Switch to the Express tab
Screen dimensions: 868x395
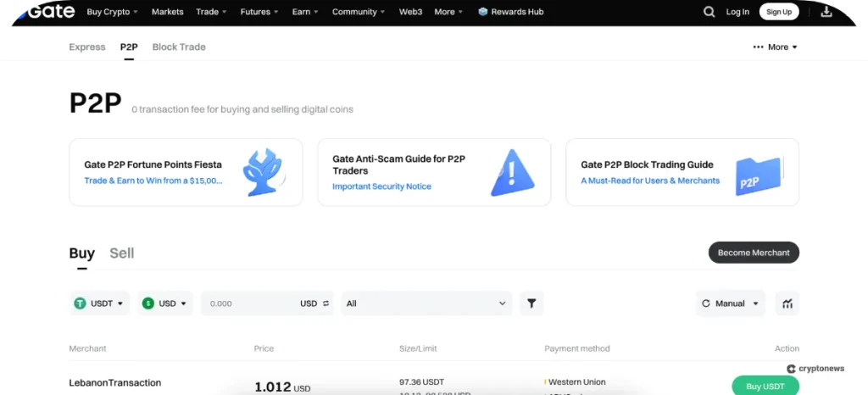pyautogui.click(x=87, y=47)
